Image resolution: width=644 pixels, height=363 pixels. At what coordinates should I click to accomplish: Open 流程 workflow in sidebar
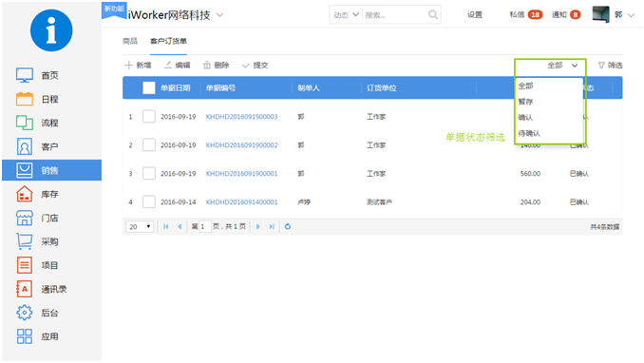point(37,123)
